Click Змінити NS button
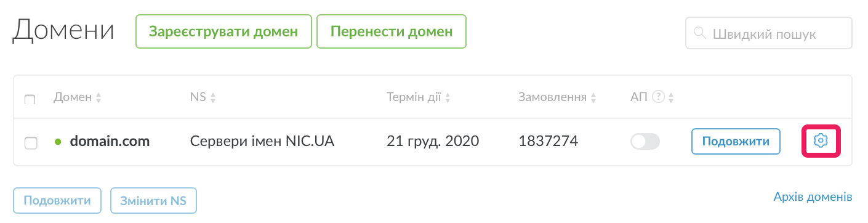The height and width of the screenshot is (223, 868). point(153,200)
